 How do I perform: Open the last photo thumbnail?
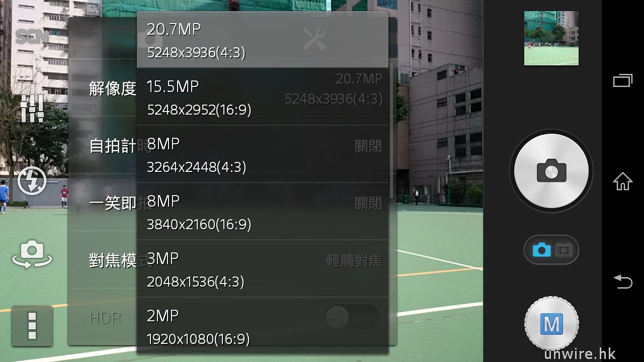coord(551,38)
